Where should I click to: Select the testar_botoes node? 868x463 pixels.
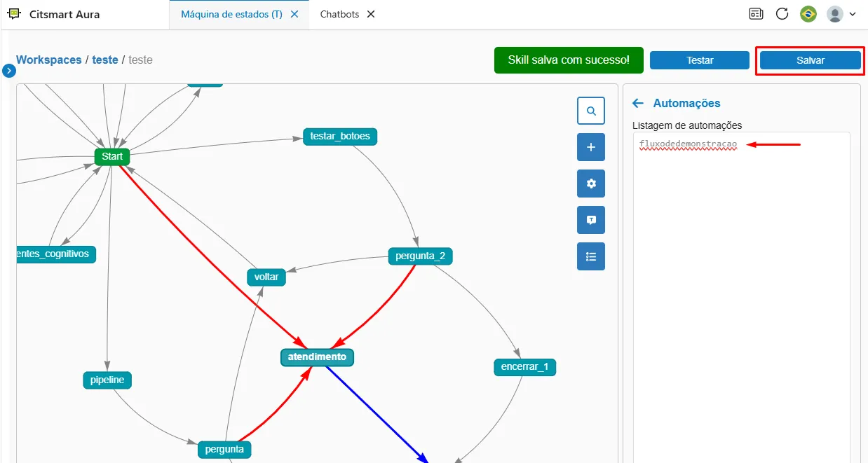340,136
